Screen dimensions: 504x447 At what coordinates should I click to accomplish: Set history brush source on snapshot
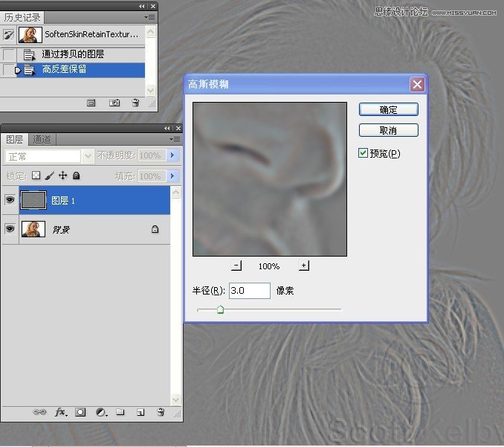point(9,34)
